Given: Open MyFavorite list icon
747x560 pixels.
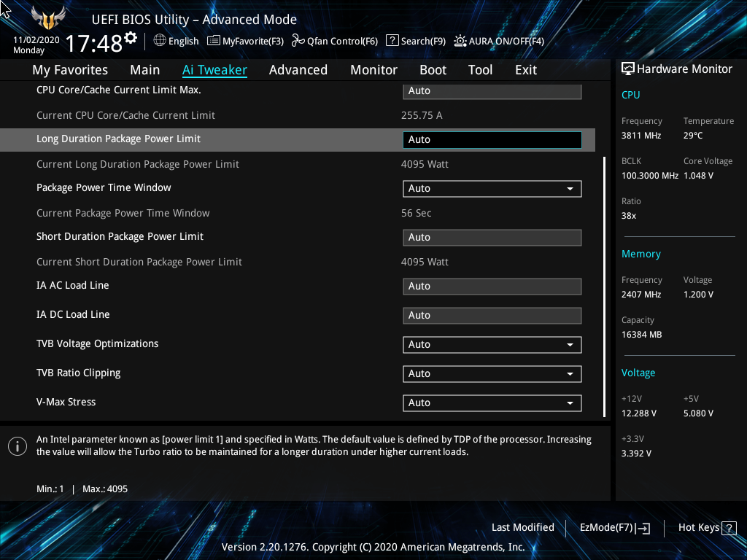Looking at the screenshot, I should coord(214,41).
